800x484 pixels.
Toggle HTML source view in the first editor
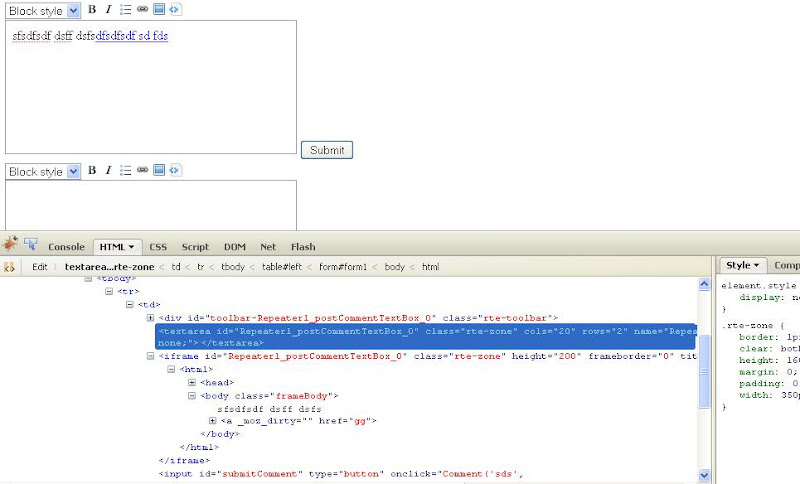174,9
